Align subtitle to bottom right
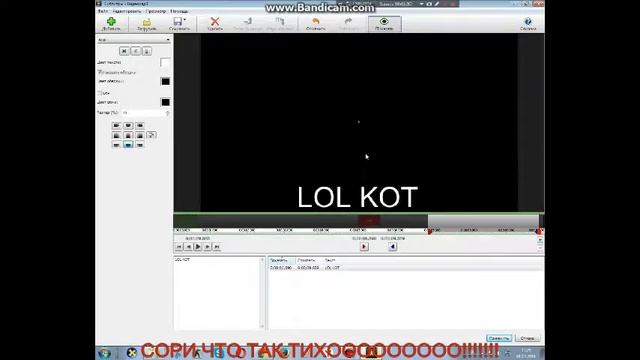The width and height of the screenshot is (640, 360). 140,145
